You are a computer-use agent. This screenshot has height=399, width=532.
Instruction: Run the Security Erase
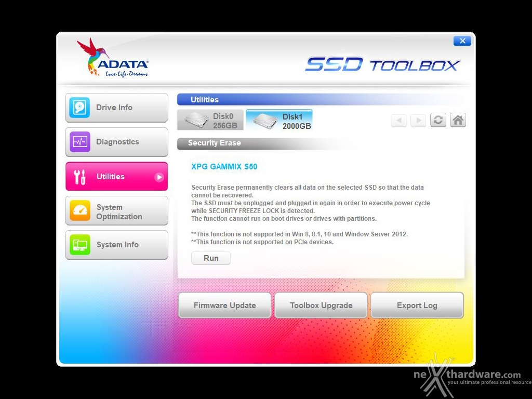(x=211, y=258)
